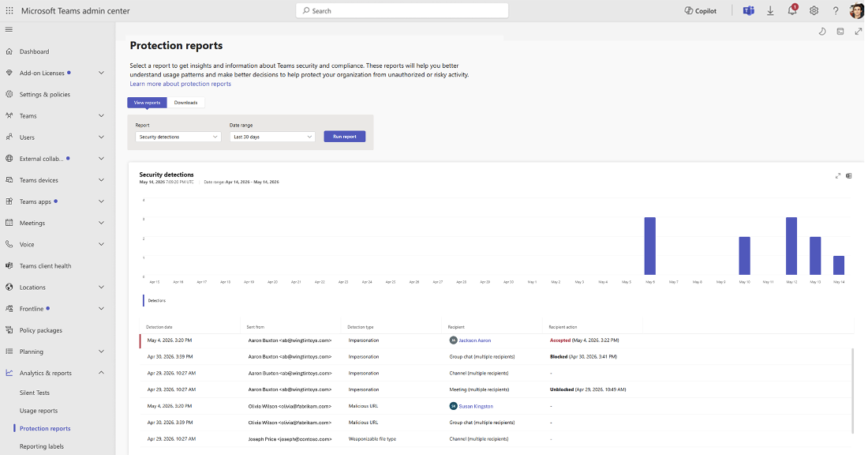The height and width of the screenshot is (455, 868).
Task: Click the 'Blocked' recipient action cell
Action: tap(583, 357)
